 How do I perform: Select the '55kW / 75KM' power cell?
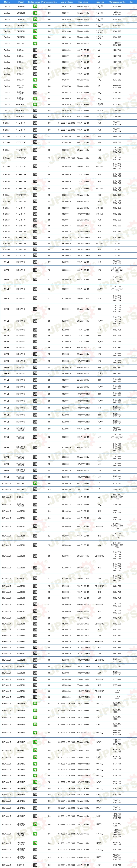point(83,111)
